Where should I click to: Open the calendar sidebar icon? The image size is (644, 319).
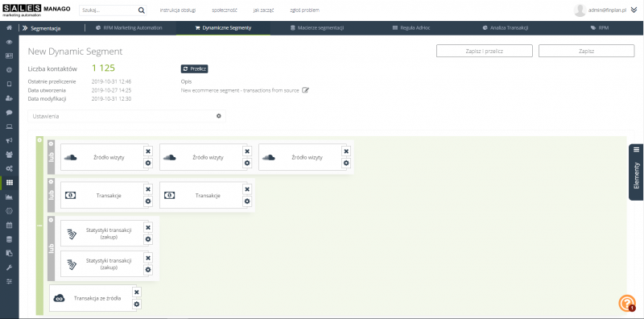click(x=9, y=225)
